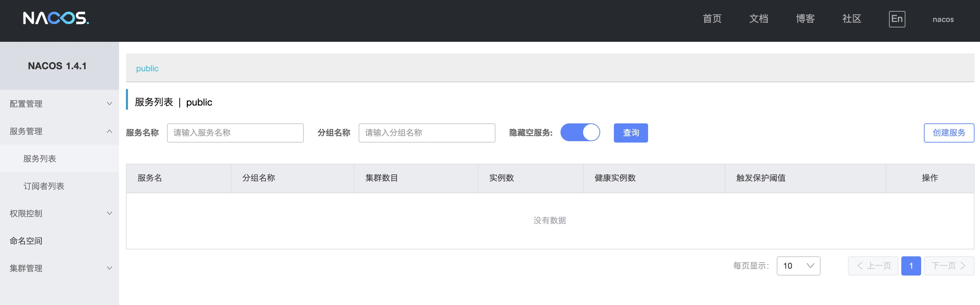Focus the 分组名称 input field
980x305 pixels.
click(x=427, y=133)
